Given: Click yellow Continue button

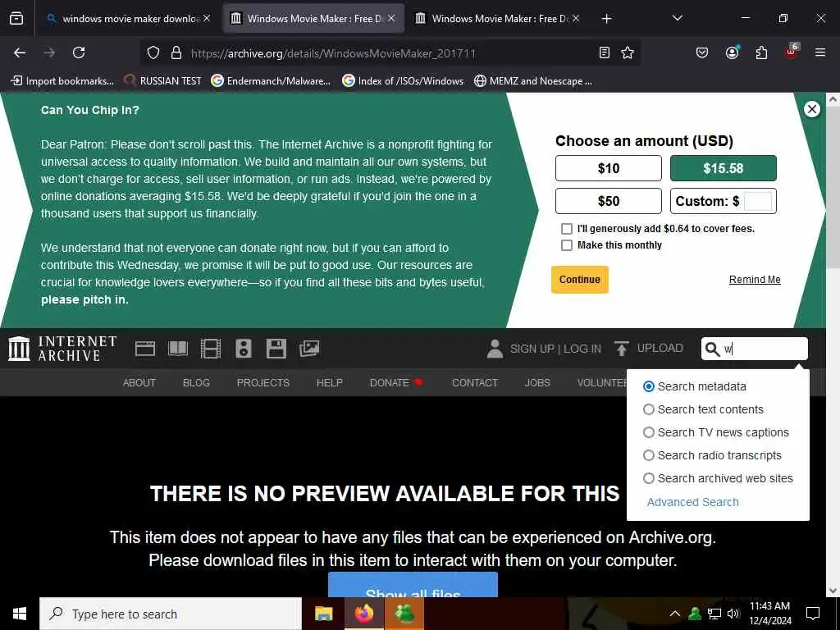Looking at the screenshot, I should pos(580,280).
